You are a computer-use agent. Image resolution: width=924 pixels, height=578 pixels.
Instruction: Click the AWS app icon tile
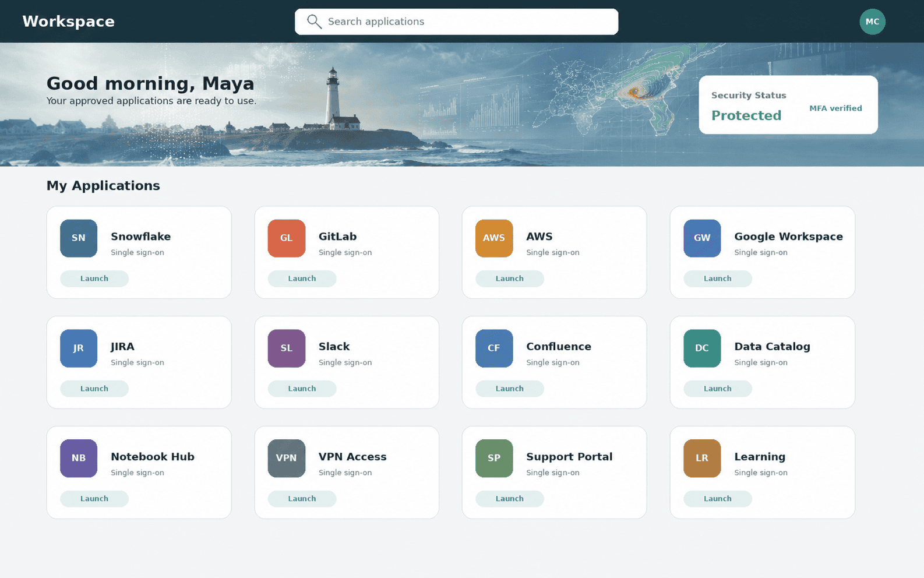point(494,238)
